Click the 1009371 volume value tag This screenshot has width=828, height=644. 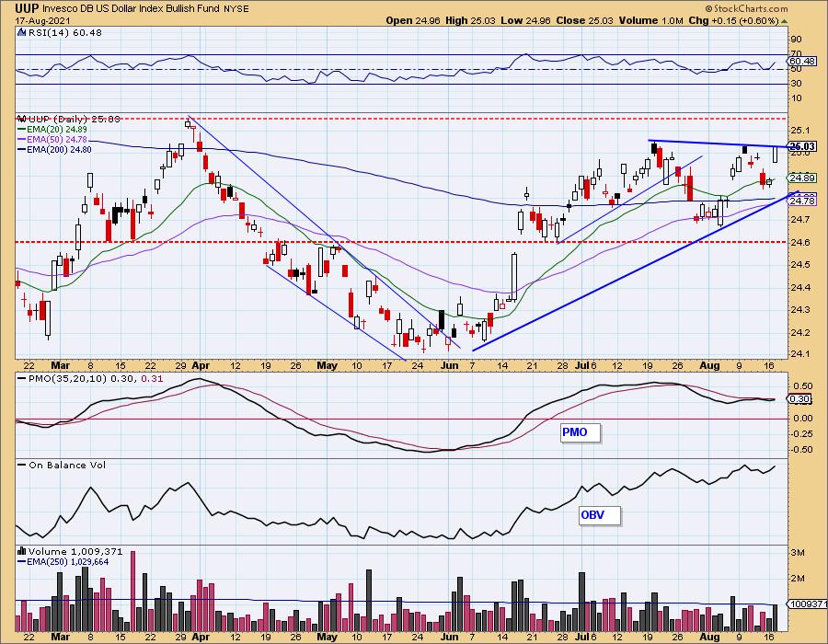point(808,604)
